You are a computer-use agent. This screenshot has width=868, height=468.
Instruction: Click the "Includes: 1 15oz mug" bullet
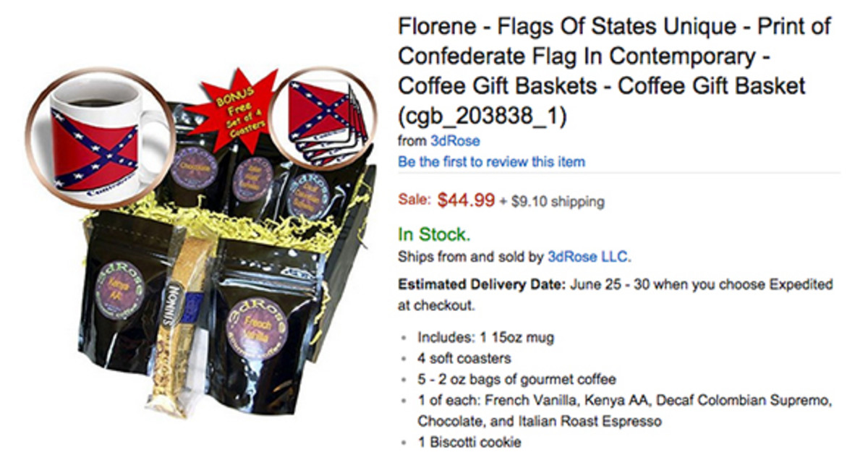[485, 337]
